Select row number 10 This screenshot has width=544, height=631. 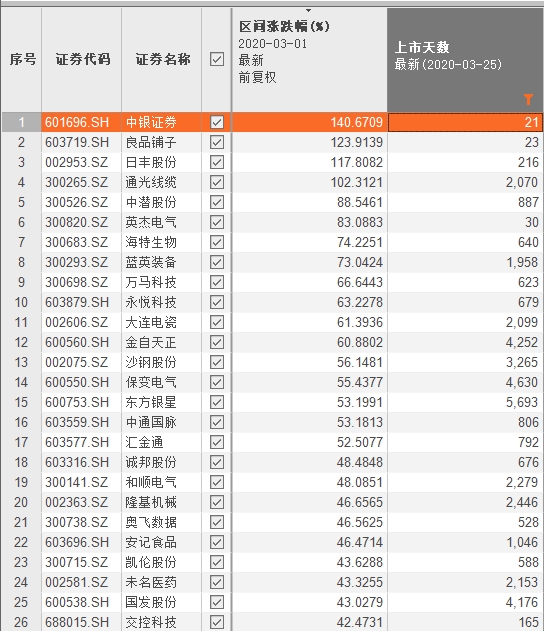pos(21,302)
